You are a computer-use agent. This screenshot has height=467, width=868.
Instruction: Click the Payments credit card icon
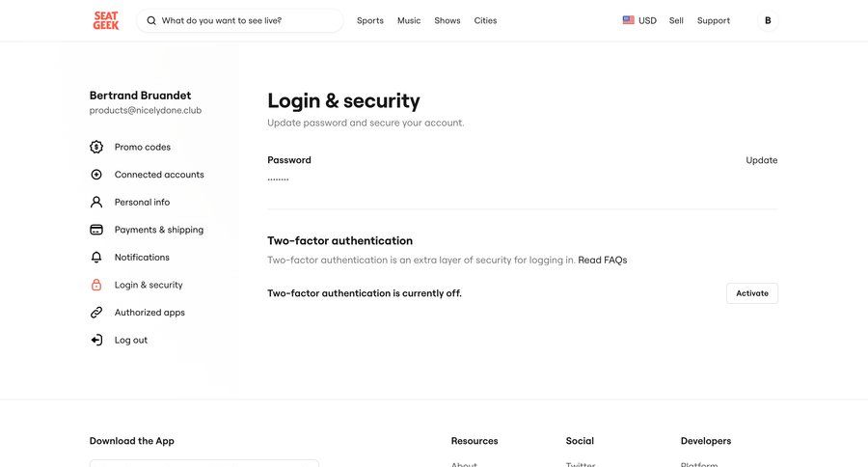pos(96,230)
